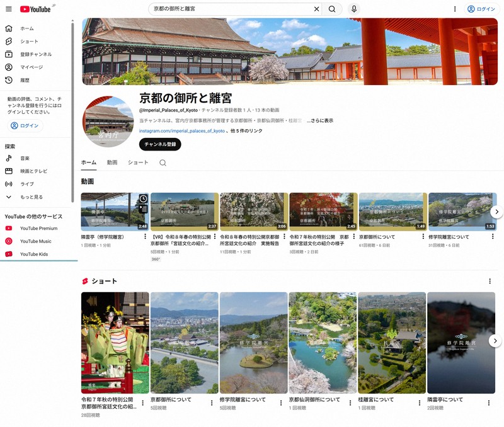Search within channel using magnifier icon
The height and width of the screenshot is (427, 504).
click(x=163, y=162)
